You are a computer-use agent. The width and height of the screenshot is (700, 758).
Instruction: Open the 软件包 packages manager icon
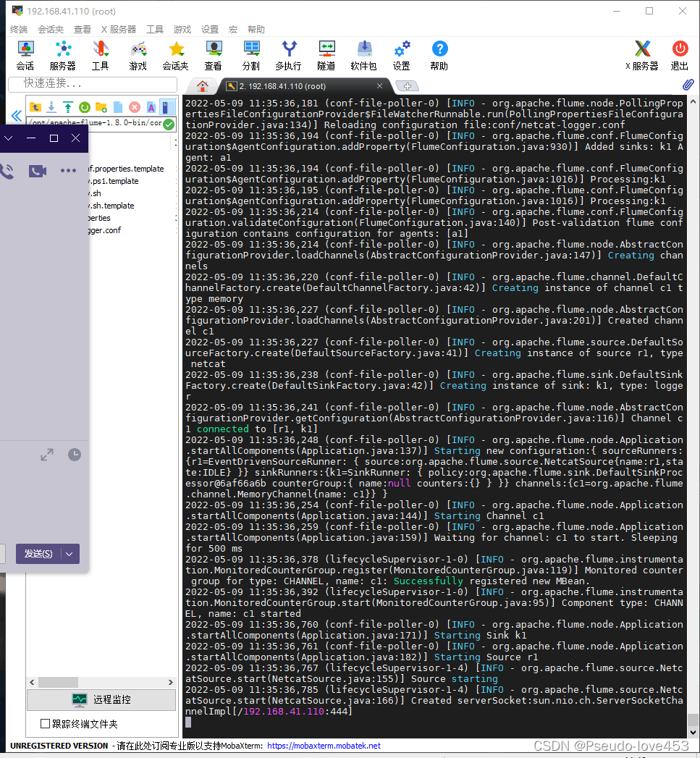pos(363,54)
